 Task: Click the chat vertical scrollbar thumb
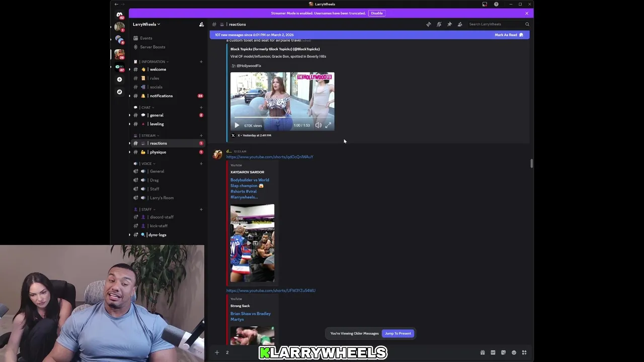point(531,164)
